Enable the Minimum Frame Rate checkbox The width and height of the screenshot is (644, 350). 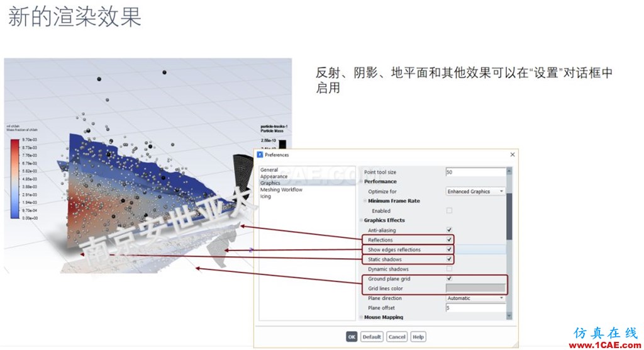[x=449, y=211]
